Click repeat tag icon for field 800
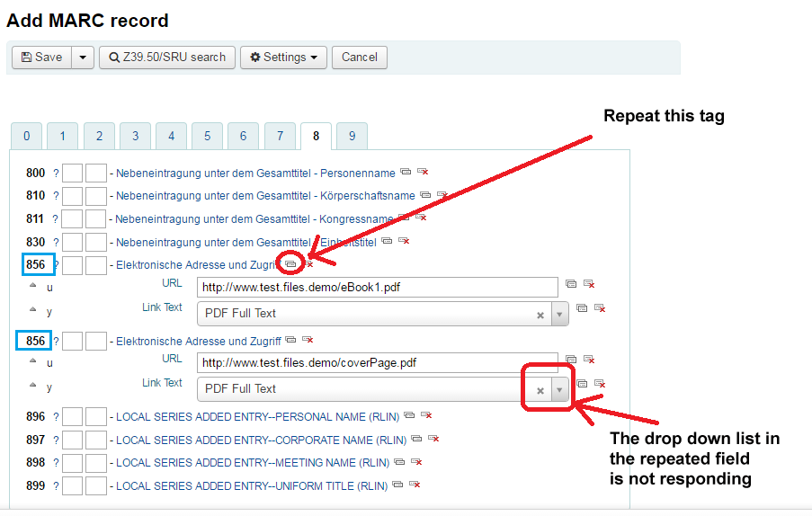 click(x=406, y=173)
